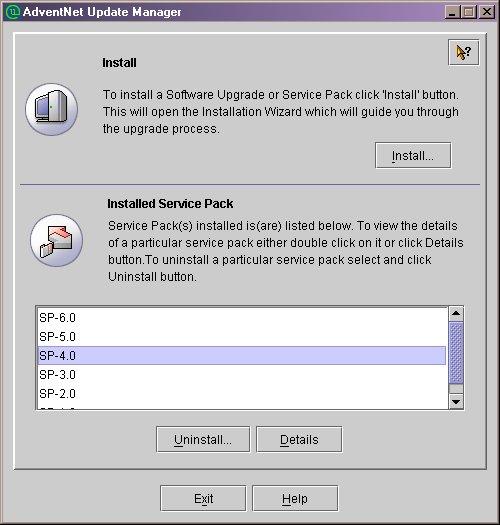The image size is (500, 525).
Task: Exit the Update Manager
Action: pyautogui.click(x=203, y=499)
